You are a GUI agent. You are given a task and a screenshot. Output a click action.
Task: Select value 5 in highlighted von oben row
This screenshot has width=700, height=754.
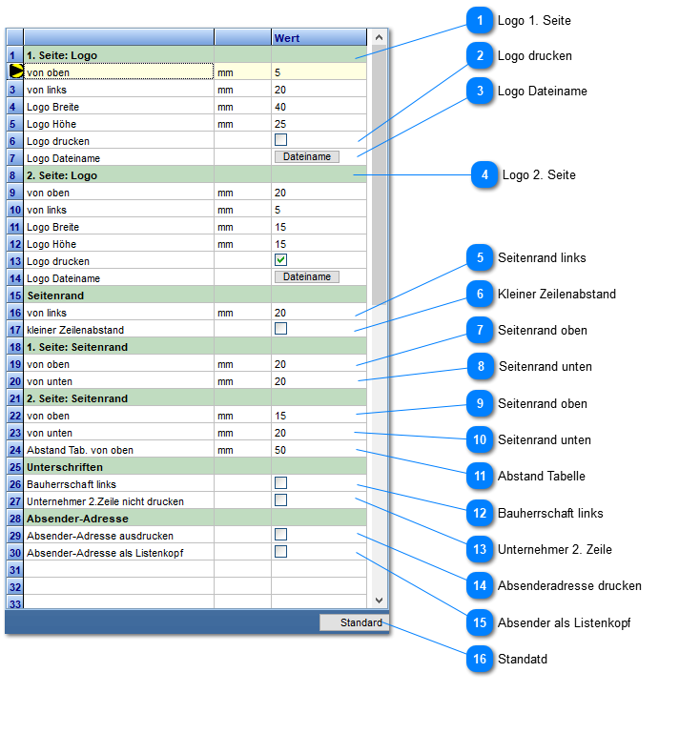(x=319, y=72)
